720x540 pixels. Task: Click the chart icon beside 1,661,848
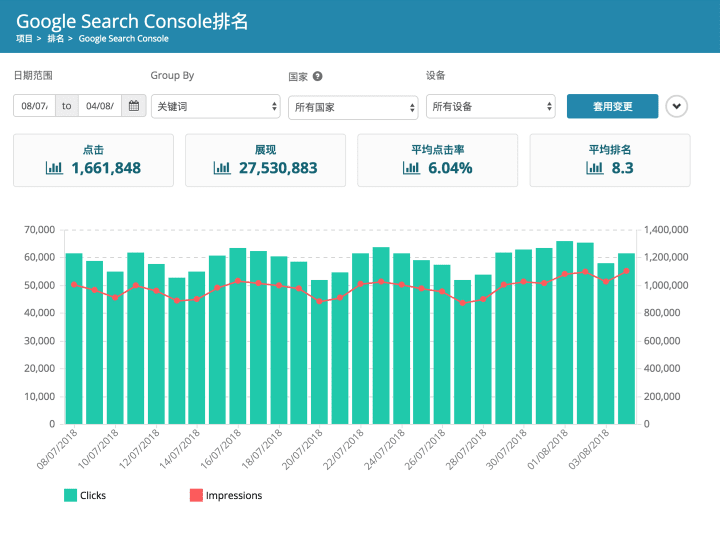tap(54, 168)
